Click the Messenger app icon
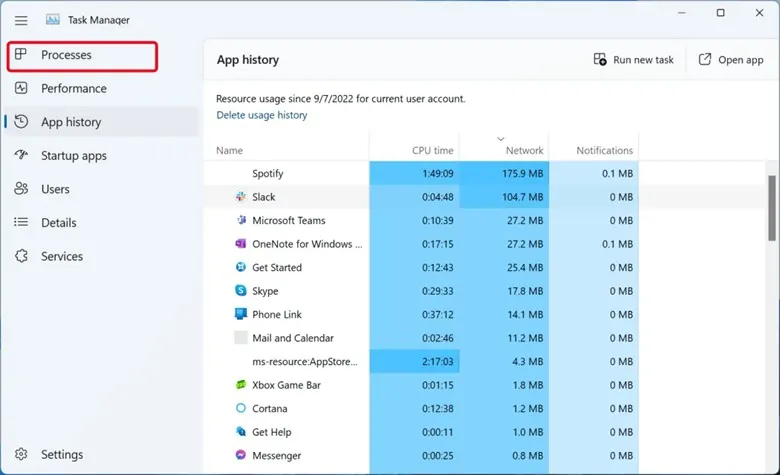 241,455
